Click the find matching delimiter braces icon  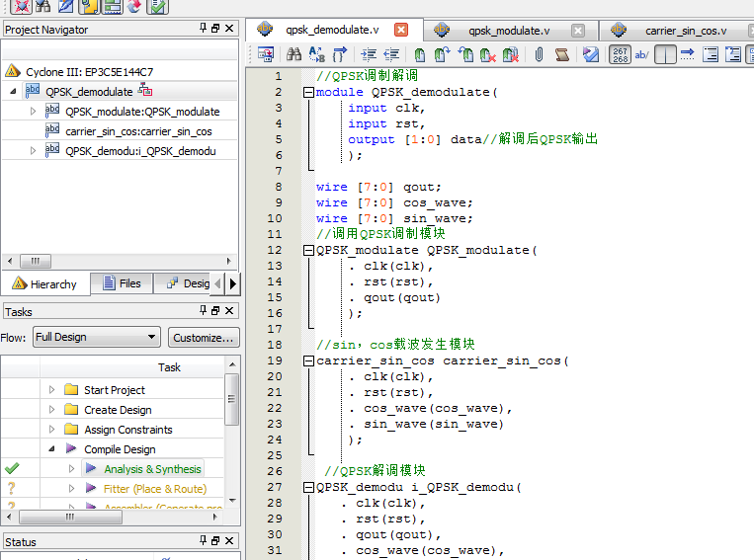pos(340,55)
